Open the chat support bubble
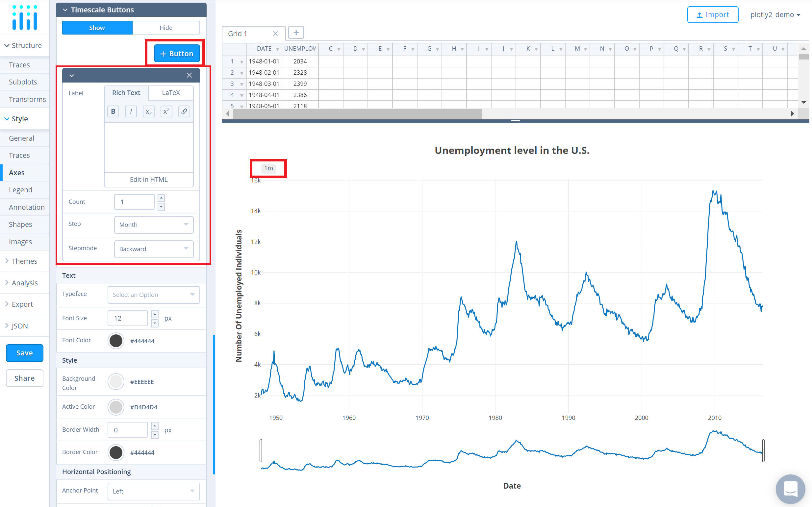Image resolution: width=812 pixels, height=507 pixels. (790, 489)
